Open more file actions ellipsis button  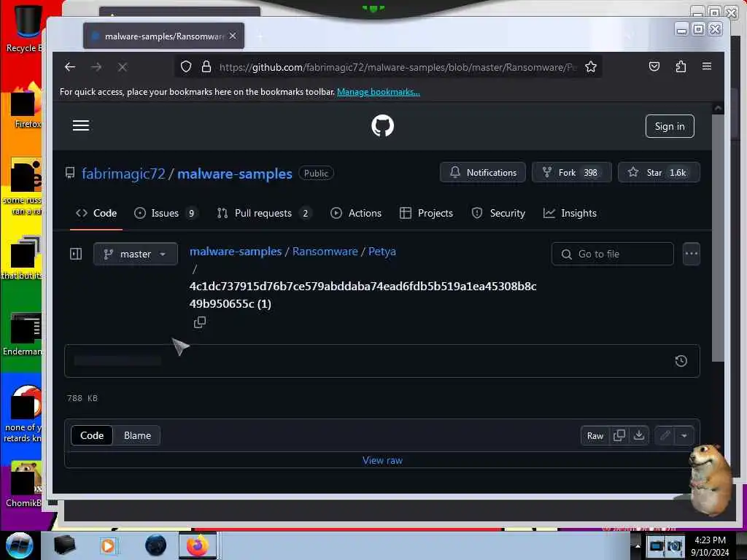click(x=692, y=254)
